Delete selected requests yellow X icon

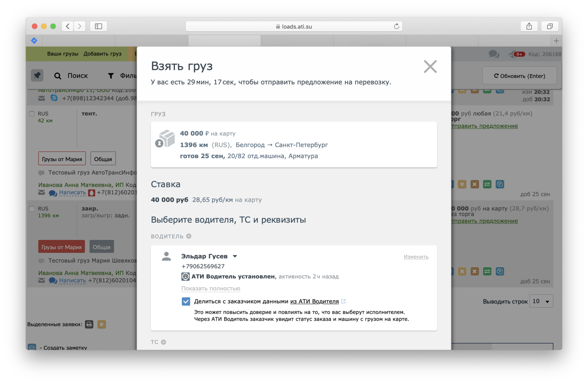[101, 324]
